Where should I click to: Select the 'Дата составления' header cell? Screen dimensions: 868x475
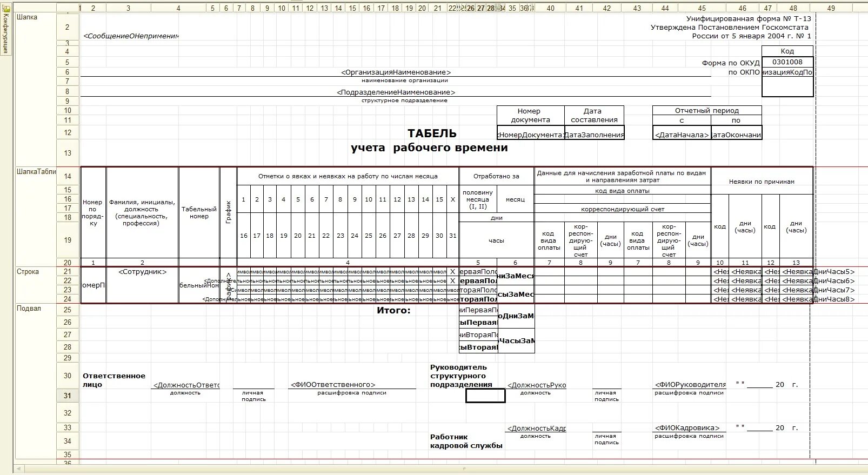594,116
